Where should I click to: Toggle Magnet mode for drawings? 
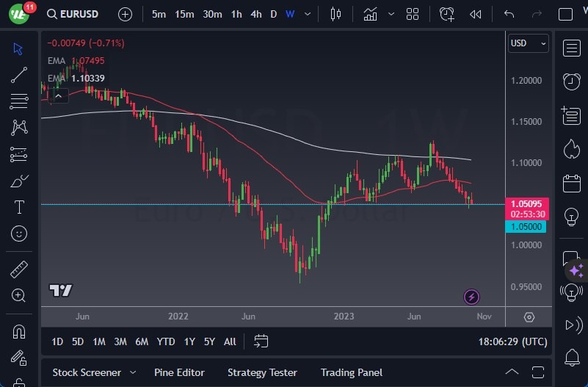pos(19,331)
